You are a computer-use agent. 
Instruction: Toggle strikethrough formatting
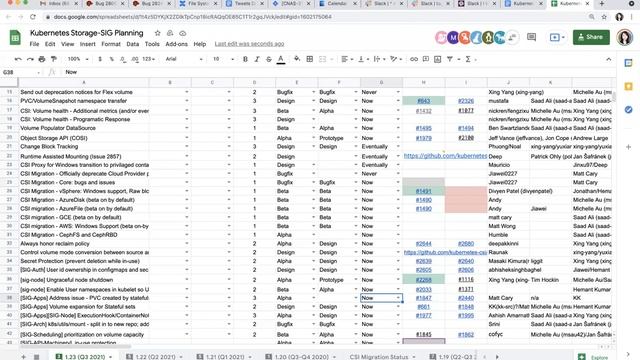[269, 59]
